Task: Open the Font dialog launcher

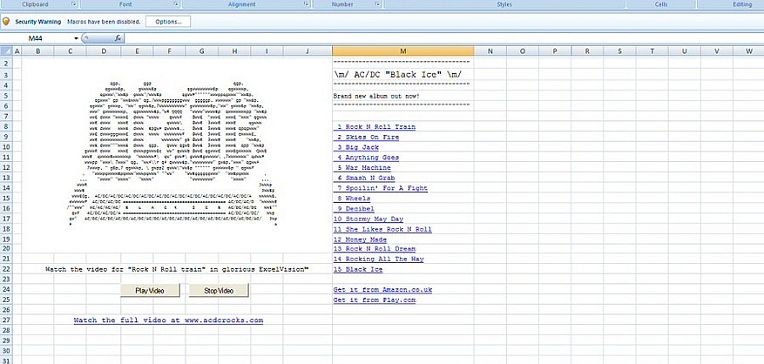Action: [x=176, y=4]
